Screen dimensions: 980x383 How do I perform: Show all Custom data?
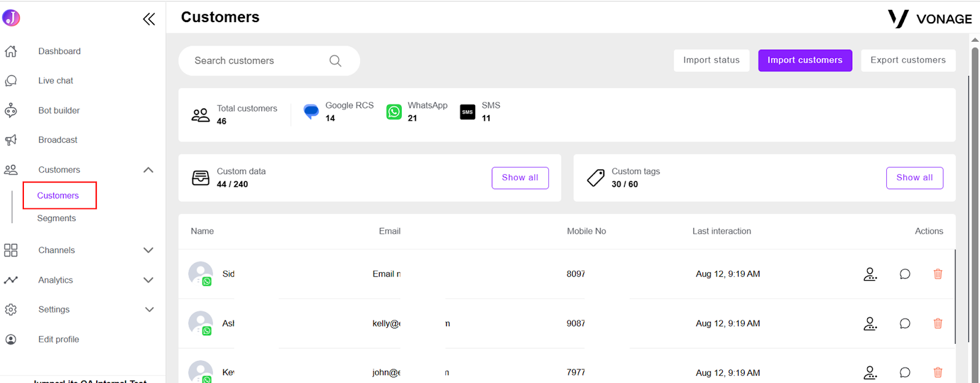[x=520, y=178]
